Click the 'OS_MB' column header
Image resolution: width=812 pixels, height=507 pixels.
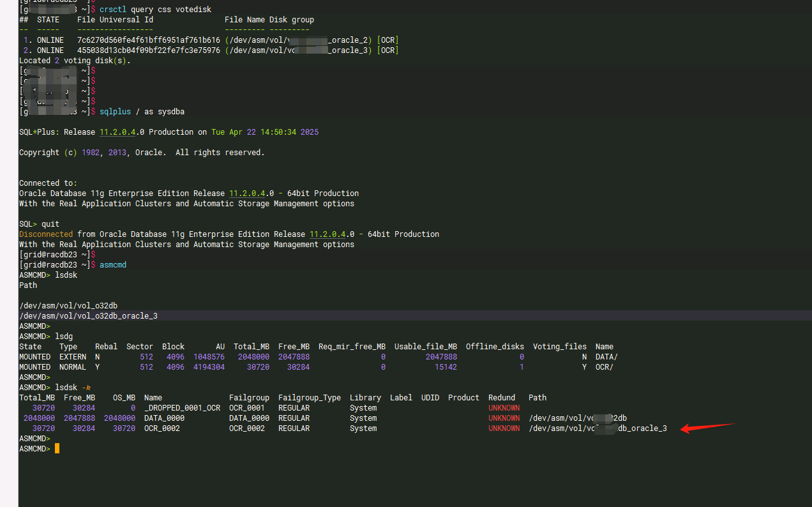pos(124,398)
